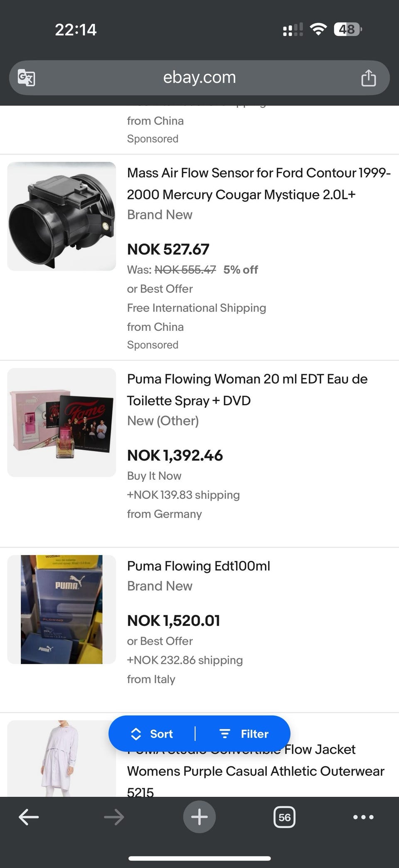Tap the Wi-Fi status icon
This screenshot has width=399, height=868.
click(318, 29)
